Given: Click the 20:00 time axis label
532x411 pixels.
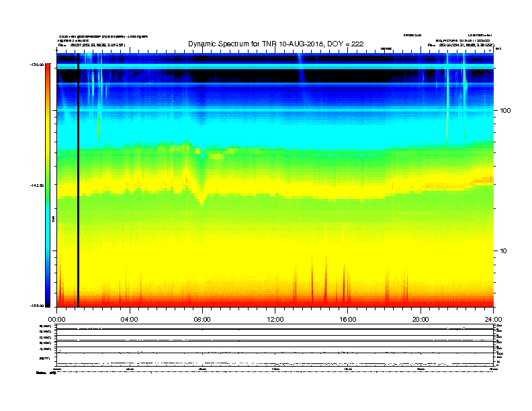Looking at the screenshot, I should click(420, 320).
